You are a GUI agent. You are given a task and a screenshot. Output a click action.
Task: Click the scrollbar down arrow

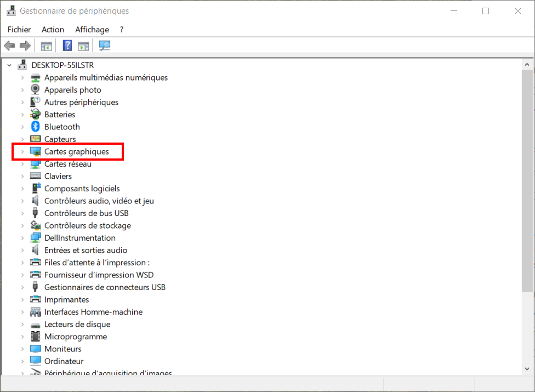click(527, 369)
